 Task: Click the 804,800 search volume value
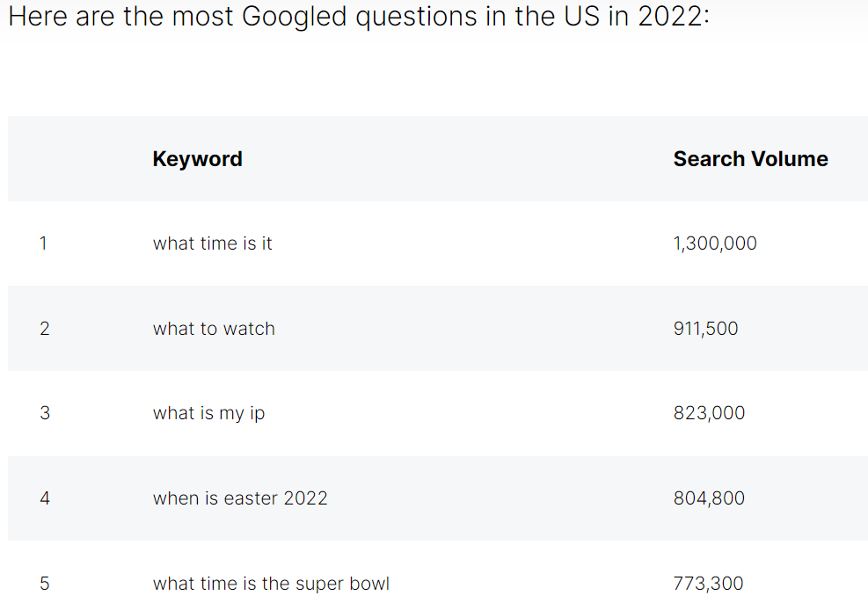click(x=709, y=498)
